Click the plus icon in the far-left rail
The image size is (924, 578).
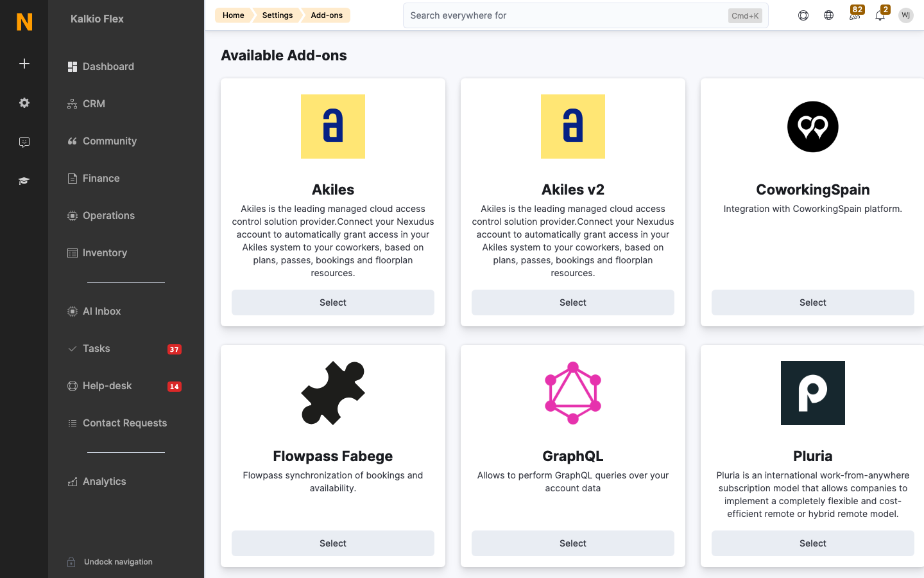[24, 64]
